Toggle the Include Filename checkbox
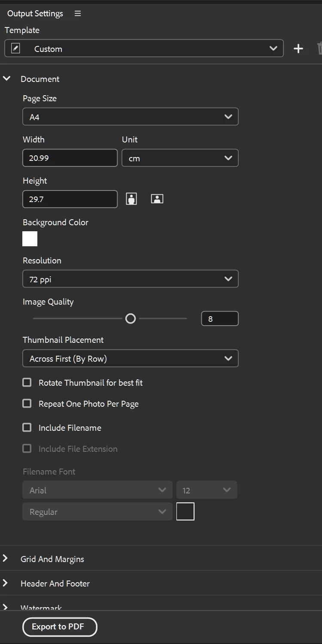This screenshot has height=644, width=322. [x=27, y=428]
